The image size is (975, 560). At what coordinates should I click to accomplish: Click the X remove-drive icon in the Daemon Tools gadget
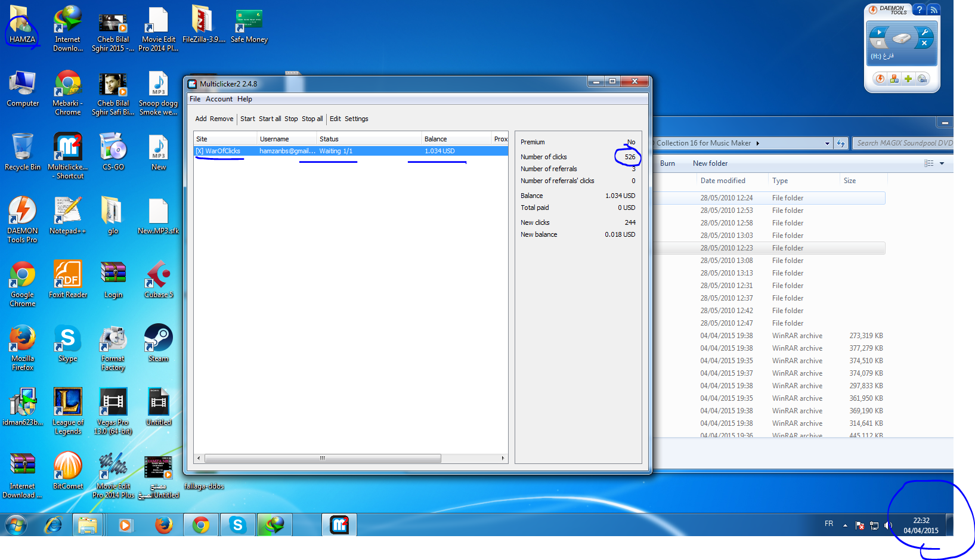924,43
